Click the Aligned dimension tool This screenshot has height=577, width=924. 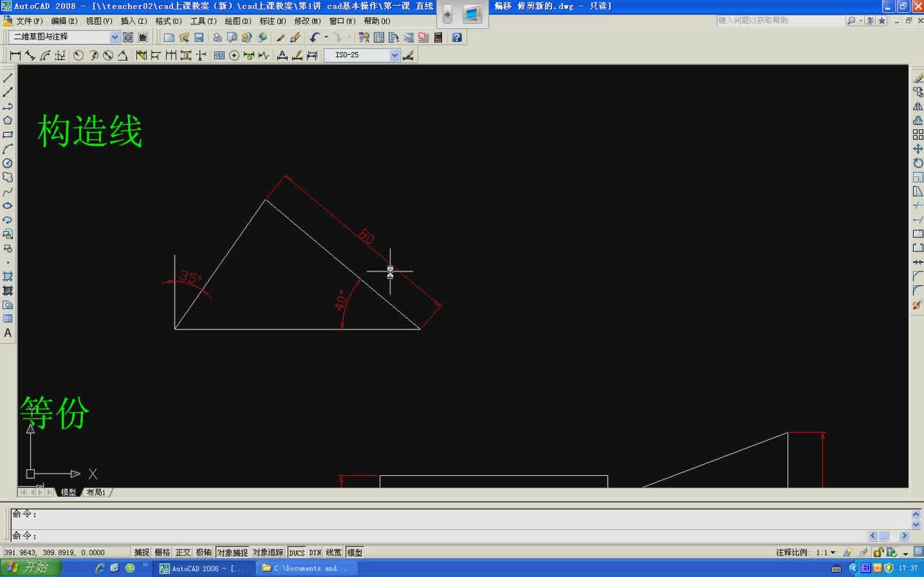pos(30,56)
